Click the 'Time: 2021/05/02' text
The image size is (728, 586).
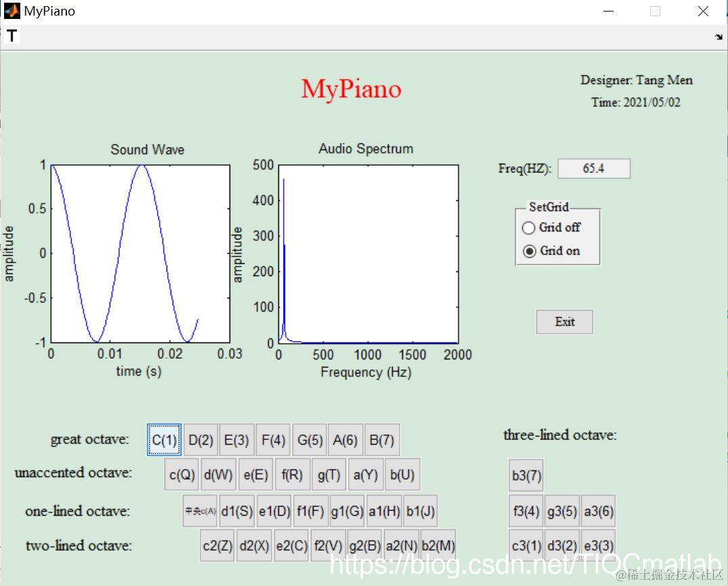pos(636,102)
